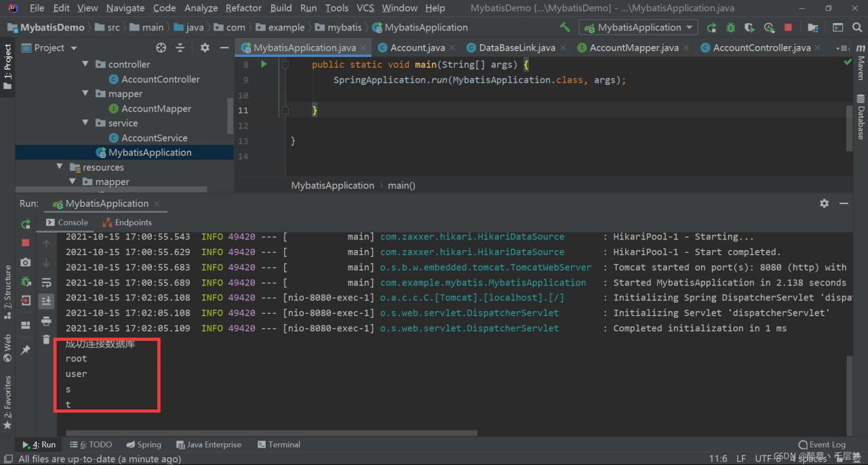This screenshot has width=868, height=465.
Task: Select AccountService in the project tree
Action: pyautogui.click(x=154, y=138)
